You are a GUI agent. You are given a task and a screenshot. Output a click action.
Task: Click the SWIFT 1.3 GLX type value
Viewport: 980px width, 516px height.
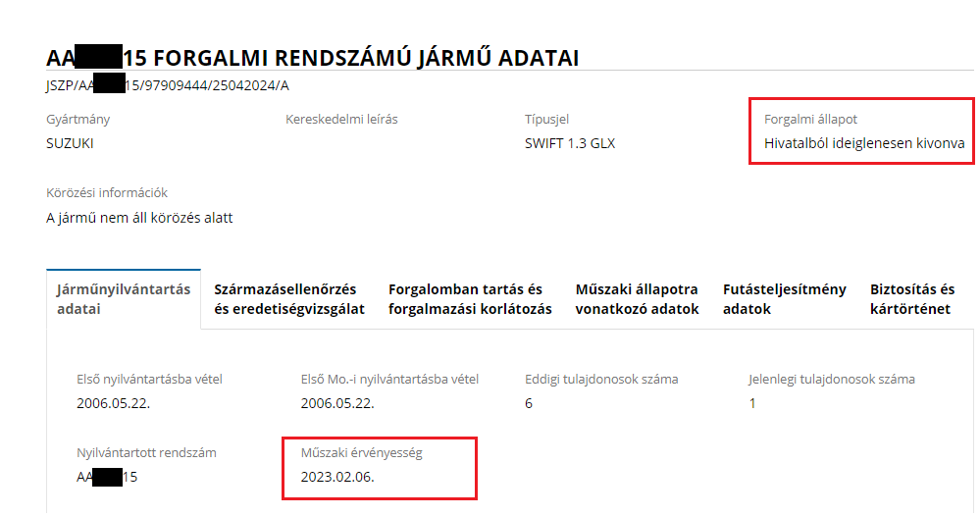click(x=570, y=143)
